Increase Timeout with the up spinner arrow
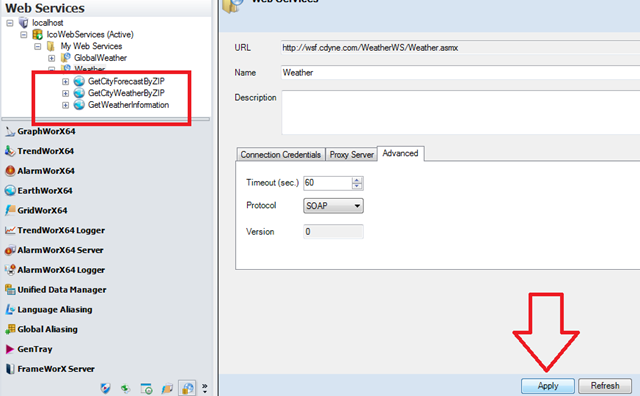 [357, 180]
